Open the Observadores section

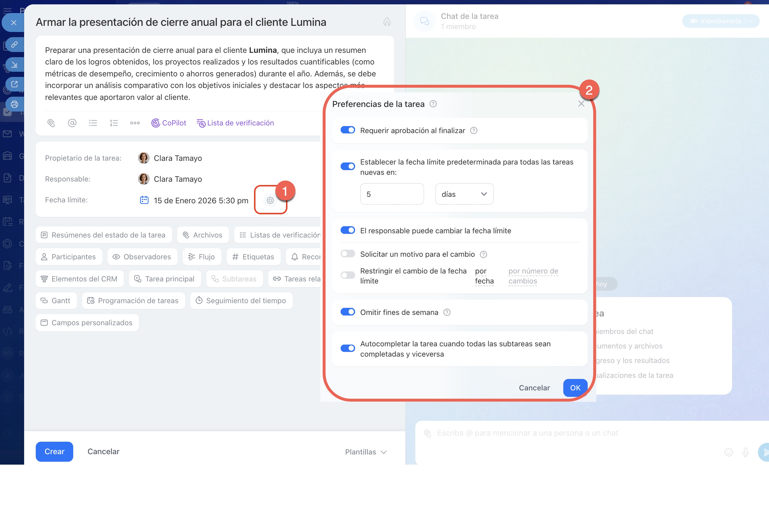pyautogui.click(x=142, y=257)
